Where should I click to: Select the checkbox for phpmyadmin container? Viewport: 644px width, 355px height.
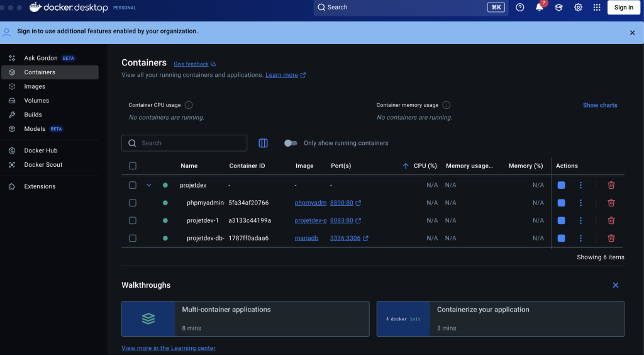[x=132, y=203]
